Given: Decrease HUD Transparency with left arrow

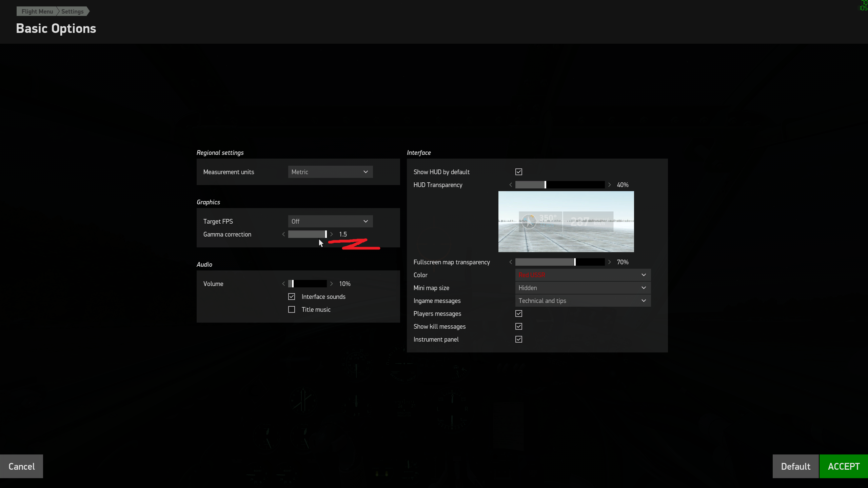Looking at the screenshot, I should pos(511,185).
